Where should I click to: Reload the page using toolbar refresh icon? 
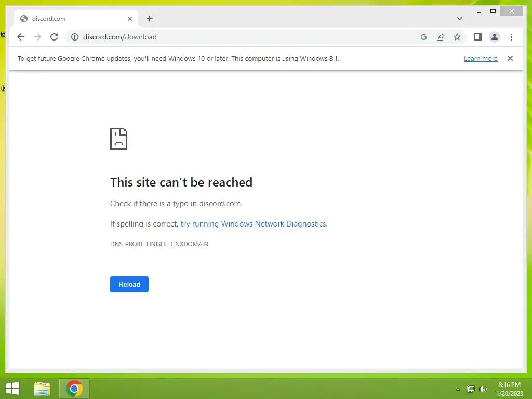pyautogui.click(x=54, y=37)
